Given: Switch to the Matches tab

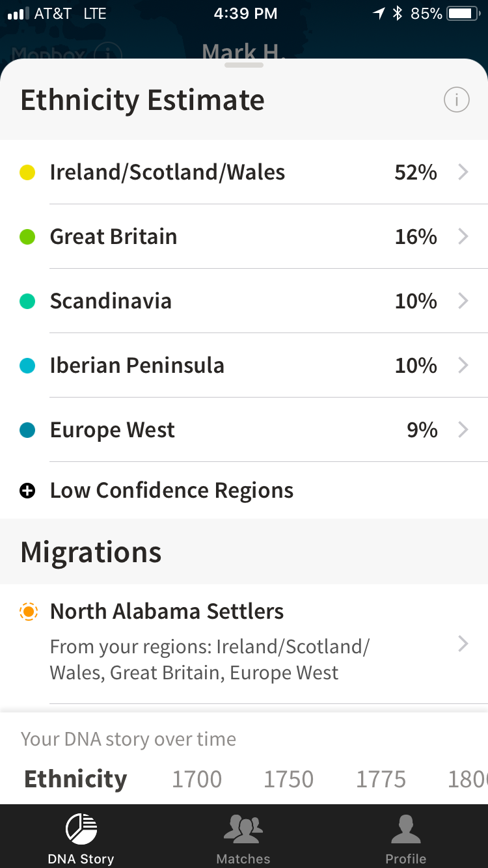Looking at the screenshot, I should 243,837.
